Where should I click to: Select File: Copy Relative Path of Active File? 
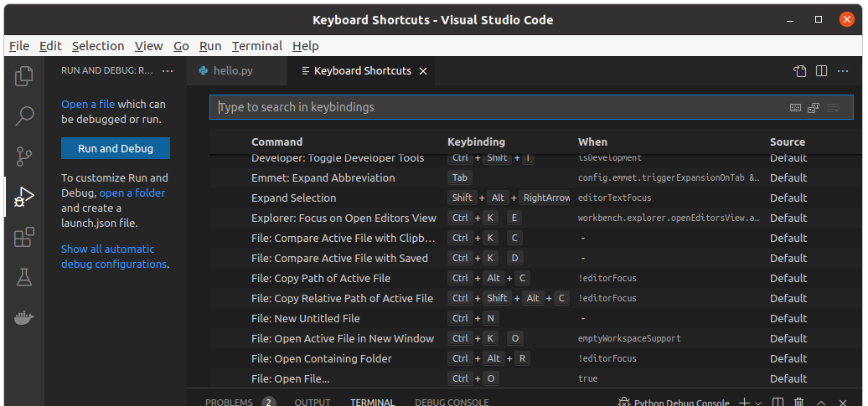[531, 298]
